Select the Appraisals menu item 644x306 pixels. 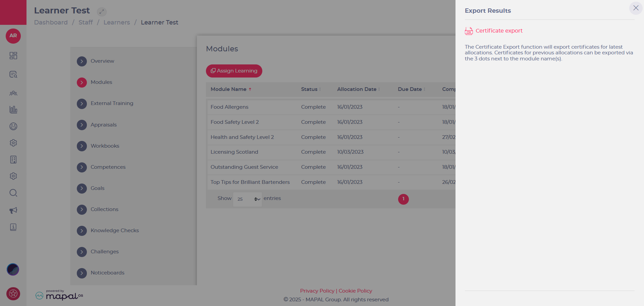[103, 125]
